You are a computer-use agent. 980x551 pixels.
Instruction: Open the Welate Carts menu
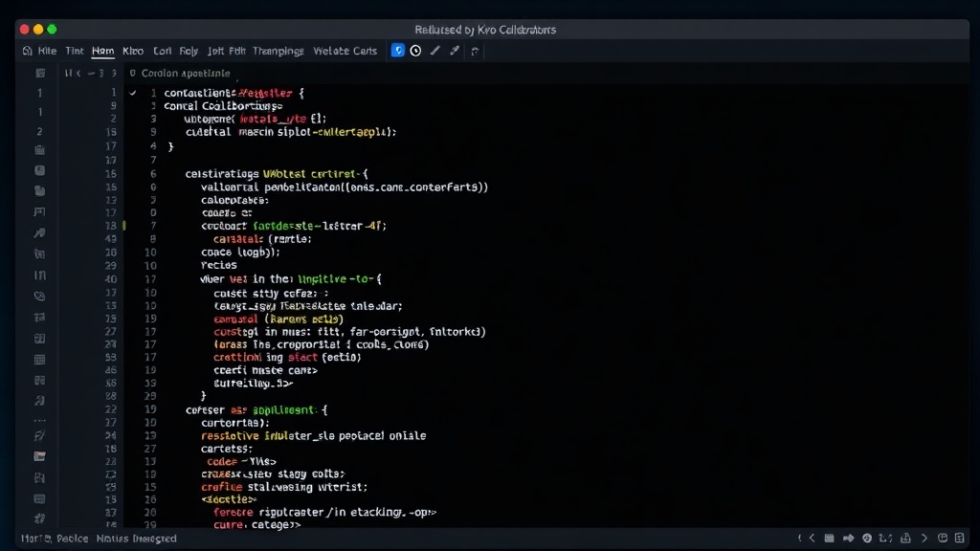pos(345,52)
